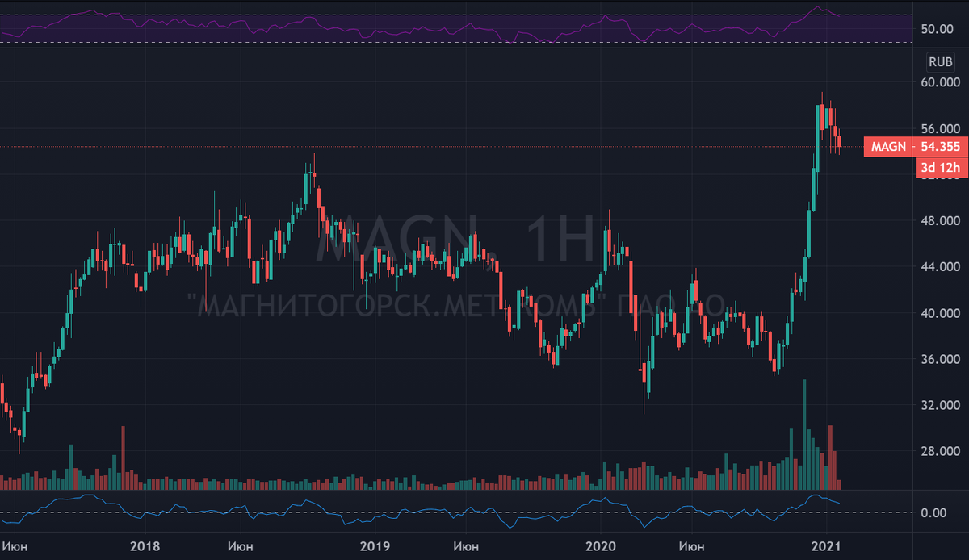Click the 56.000 price axis label

point(941,129)
